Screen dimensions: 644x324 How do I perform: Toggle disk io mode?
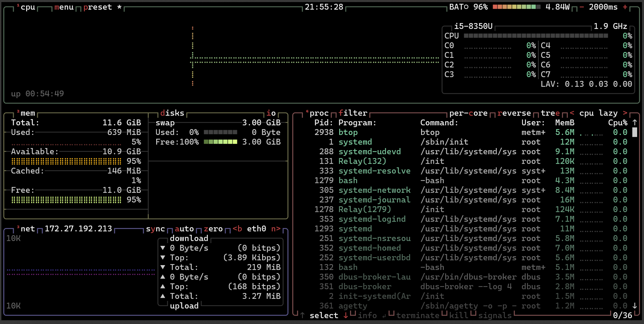pyautogui.click(x=271, y=113)
